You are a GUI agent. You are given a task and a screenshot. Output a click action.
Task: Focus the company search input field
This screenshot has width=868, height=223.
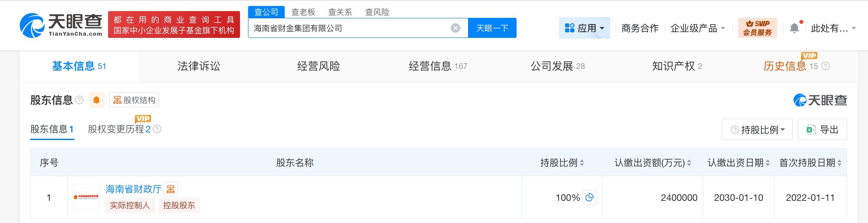[x=349, y=28]
